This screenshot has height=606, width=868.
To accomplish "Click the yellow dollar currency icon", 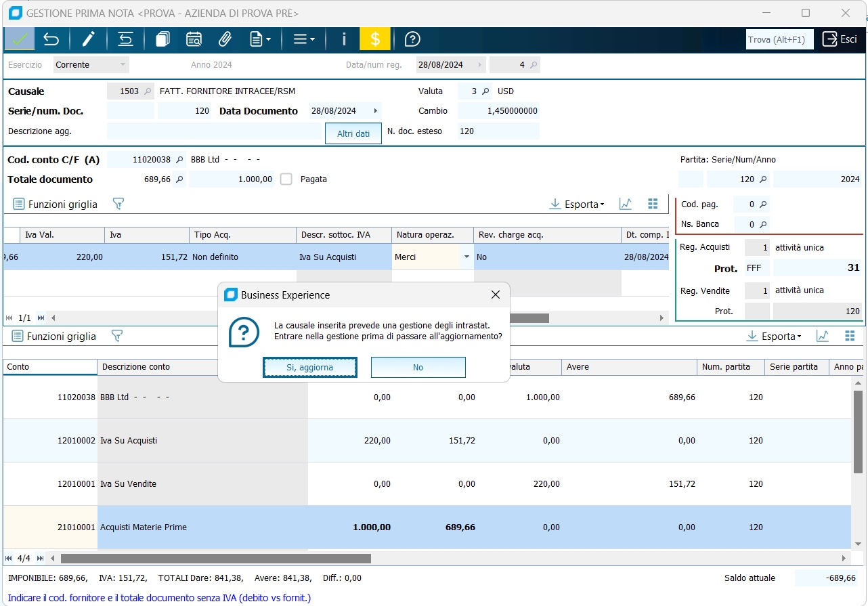I will [375, 39].
